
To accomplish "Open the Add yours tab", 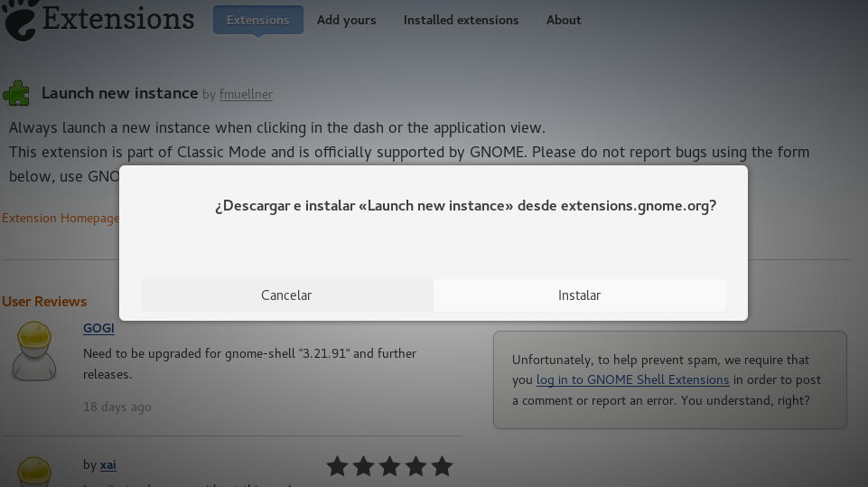I will (x=347, y=20).
